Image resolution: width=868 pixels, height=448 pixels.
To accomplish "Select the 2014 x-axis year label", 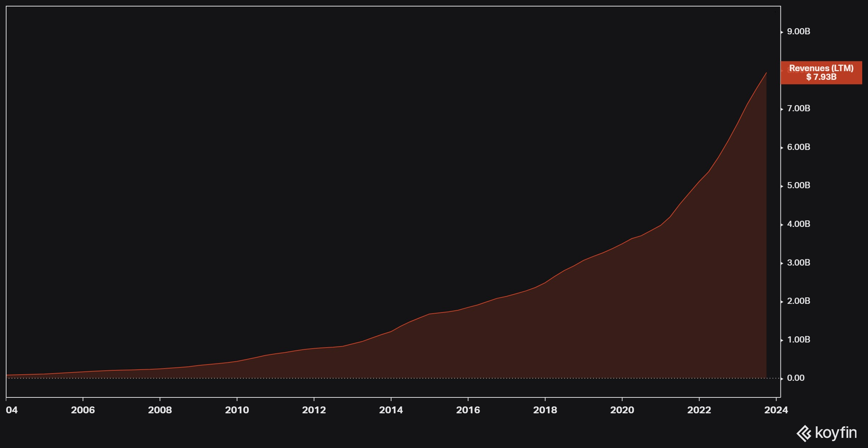I will [391, 410].
